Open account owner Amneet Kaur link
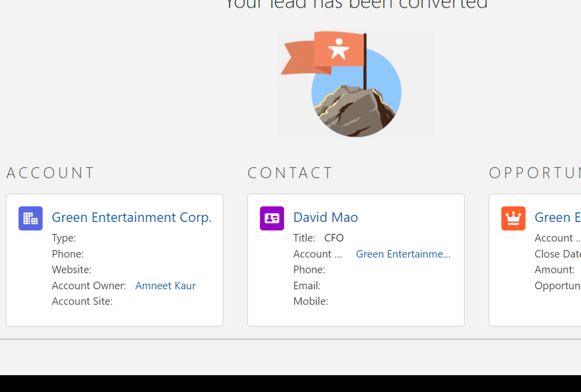The width and height of the screenshot is (581, 392). [165, 285]
